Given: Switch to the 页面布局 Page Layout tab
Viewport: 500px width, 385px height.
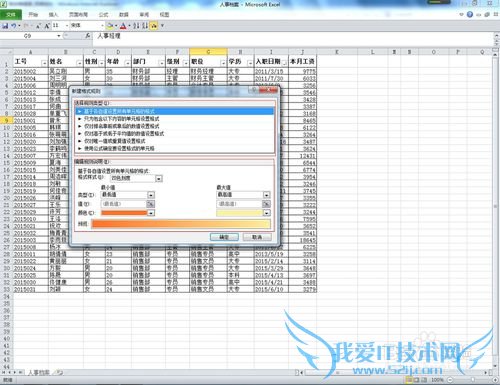Looking at the screenshot, I should (78, 15).
